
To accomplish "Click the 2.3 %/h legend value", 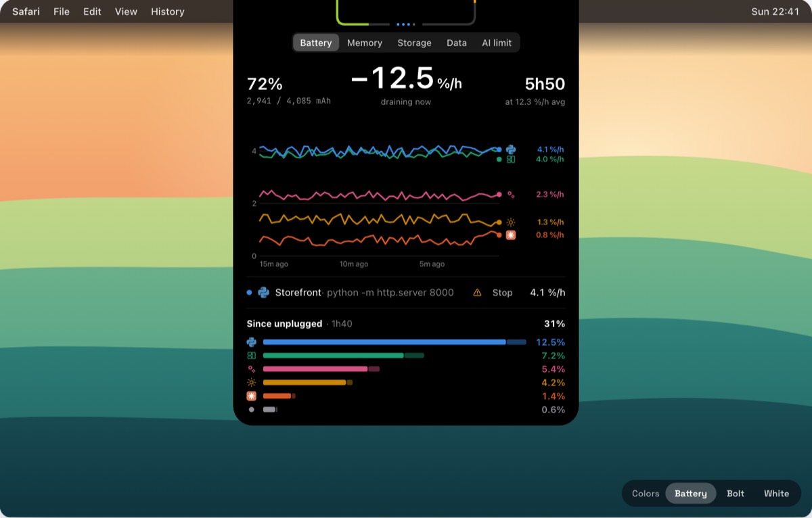I will click(x=550, y=194).
